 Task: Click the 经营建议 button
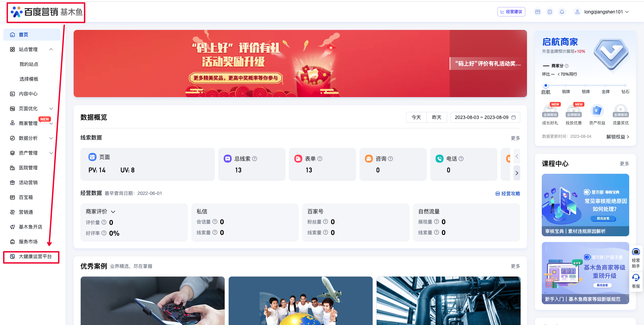[x=511, y=12]
